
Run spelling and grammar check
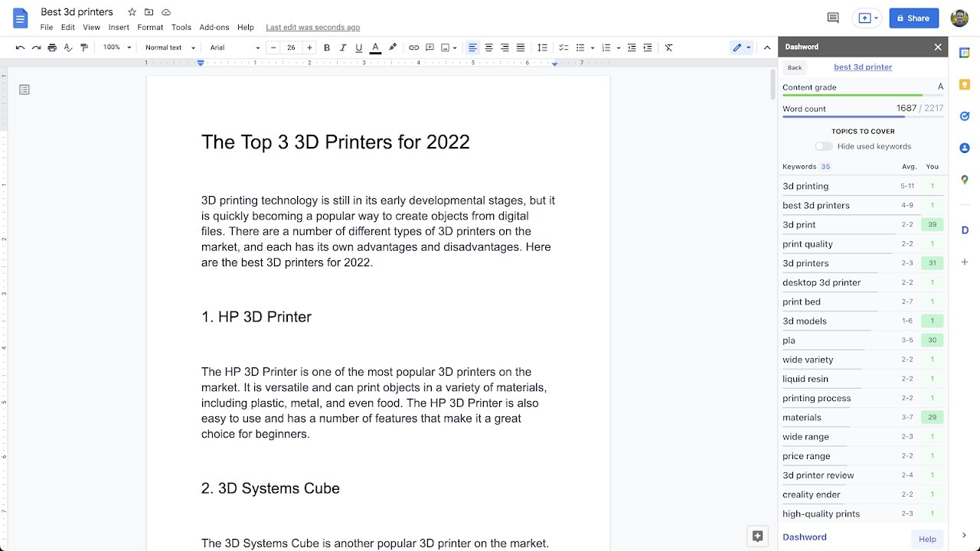(68, 47)
